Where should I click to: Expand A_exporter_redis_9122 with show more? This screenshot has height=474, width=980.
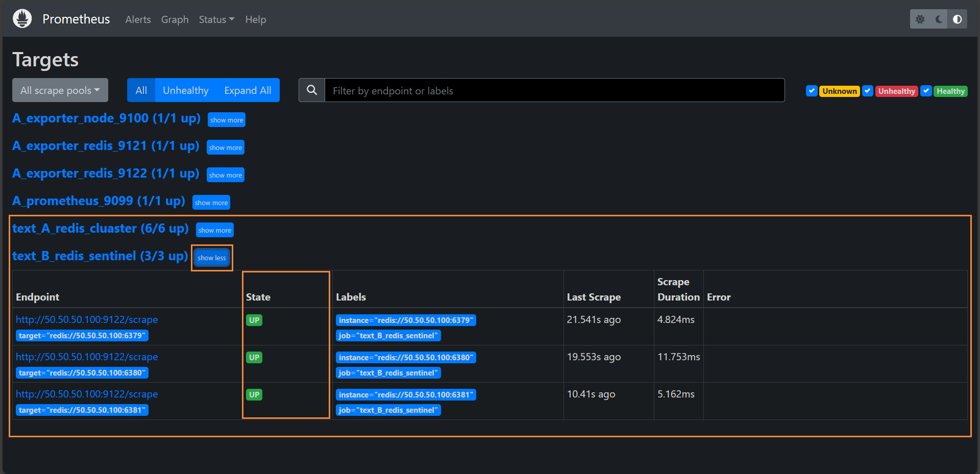point(226,175)
